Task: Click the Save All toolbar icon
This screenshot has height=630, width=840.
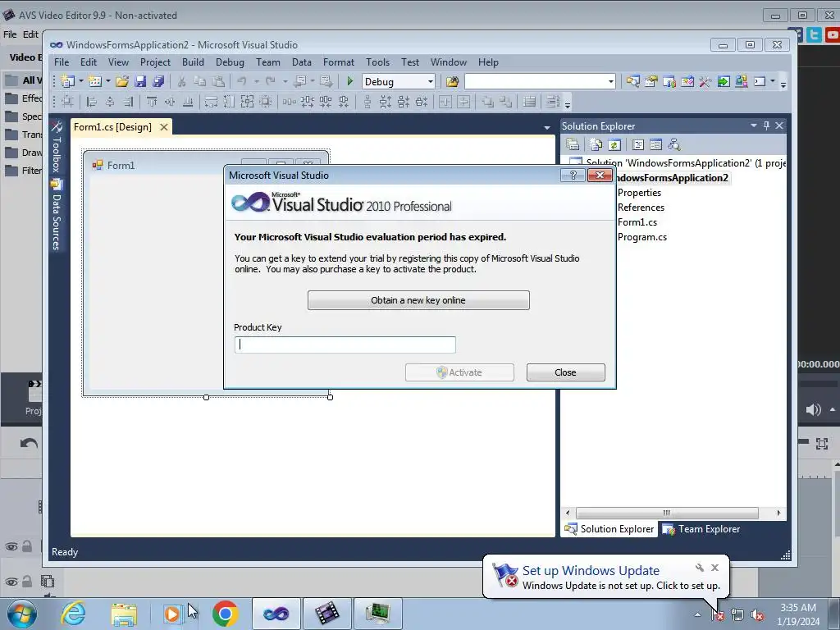Action: [x=158, y=81]
